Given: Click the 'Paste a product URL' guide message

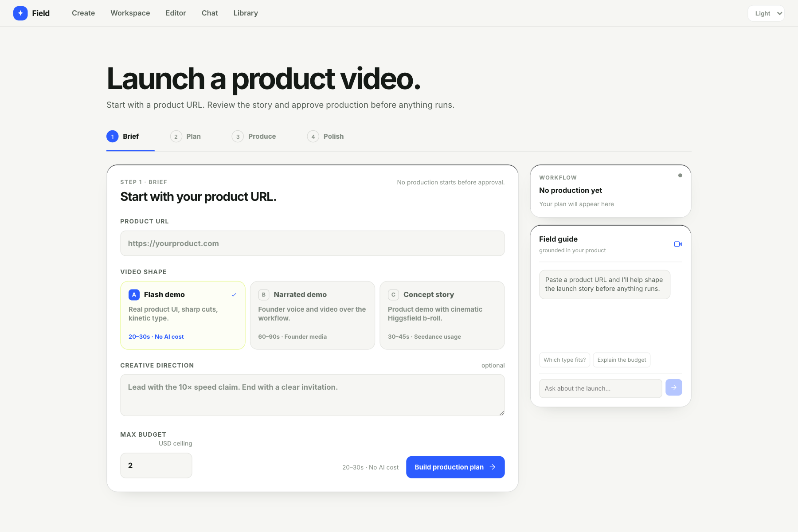Looking at the screenshot, I should 605,284.
